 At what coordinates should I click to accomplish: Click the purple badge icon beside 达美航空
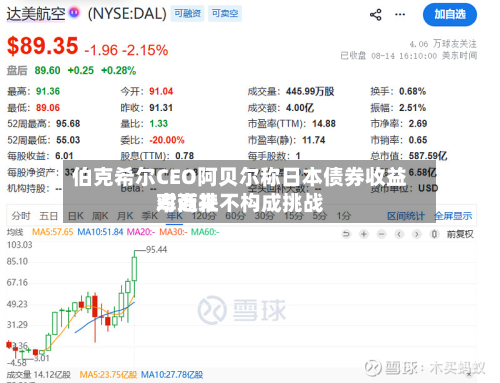74,13
